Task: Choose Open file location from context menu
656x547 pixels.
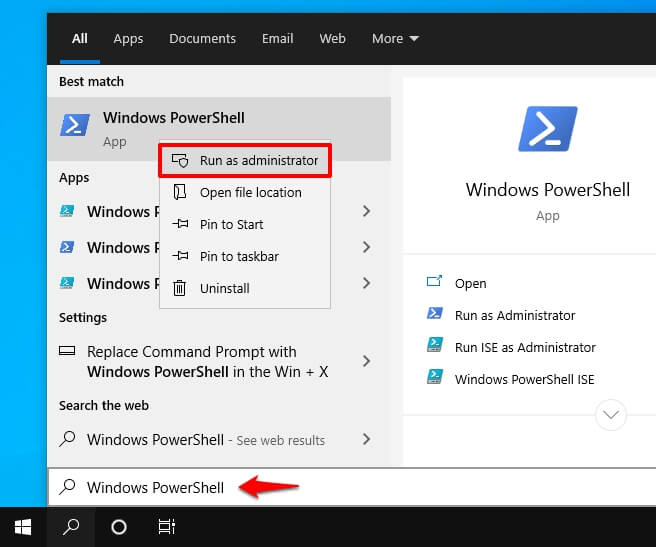Action: point(245,193)
